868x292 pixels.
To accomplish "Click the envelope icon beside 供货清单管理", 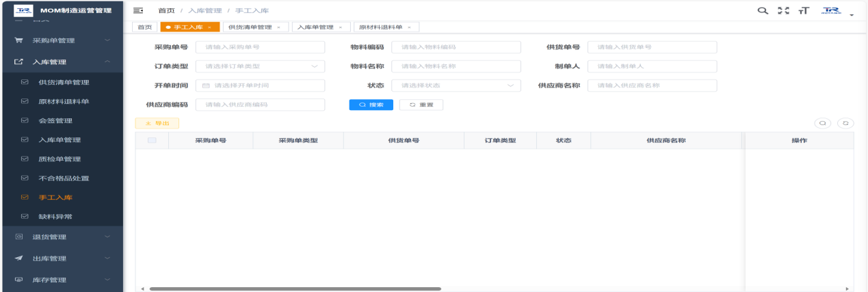I will pos(25,83).
